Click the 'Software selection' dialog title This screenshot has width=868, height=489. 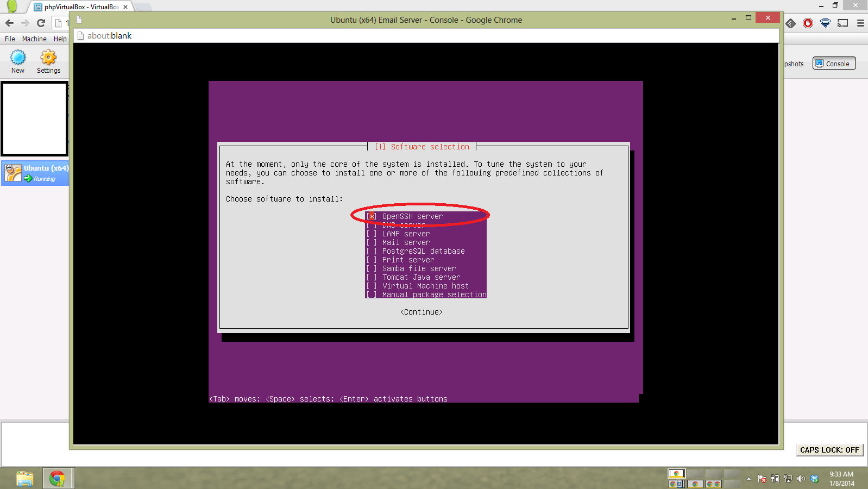pos(422,147)
